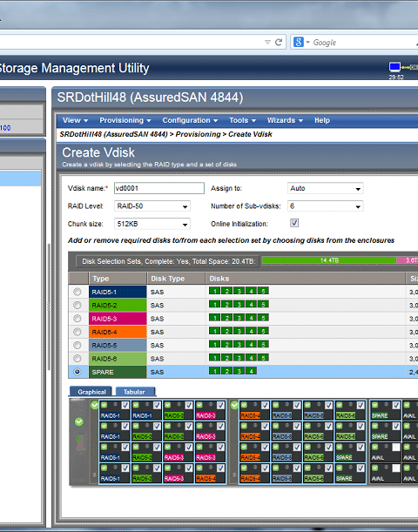418x532 pixels.
Task: Click the green 14.4TB space bar segment
Action: click(329, 260)
